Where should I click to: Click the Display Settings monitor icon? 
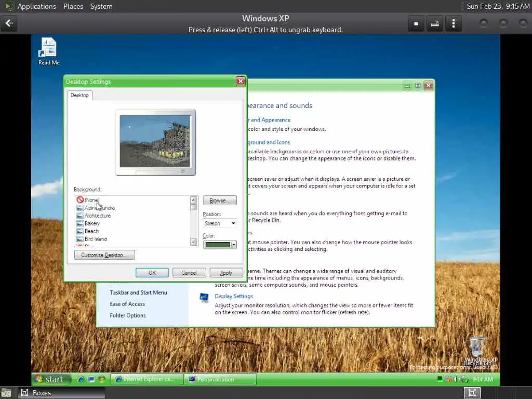[204, 298]
